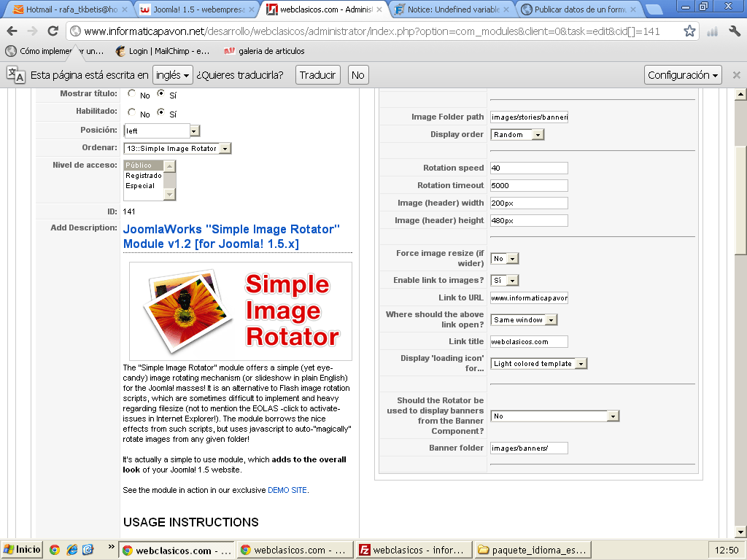Select Mostrar título Sí radio button
The width and height of the screenshot is (747, 560).
(161, 93)
